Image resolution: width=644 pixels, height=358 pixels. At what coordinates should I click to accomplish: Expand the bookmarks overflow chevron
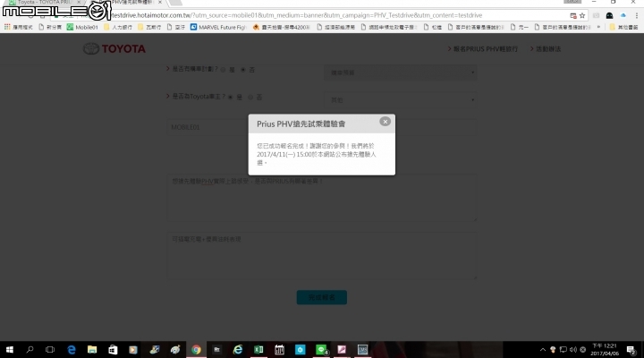click(x=598, y=27)
